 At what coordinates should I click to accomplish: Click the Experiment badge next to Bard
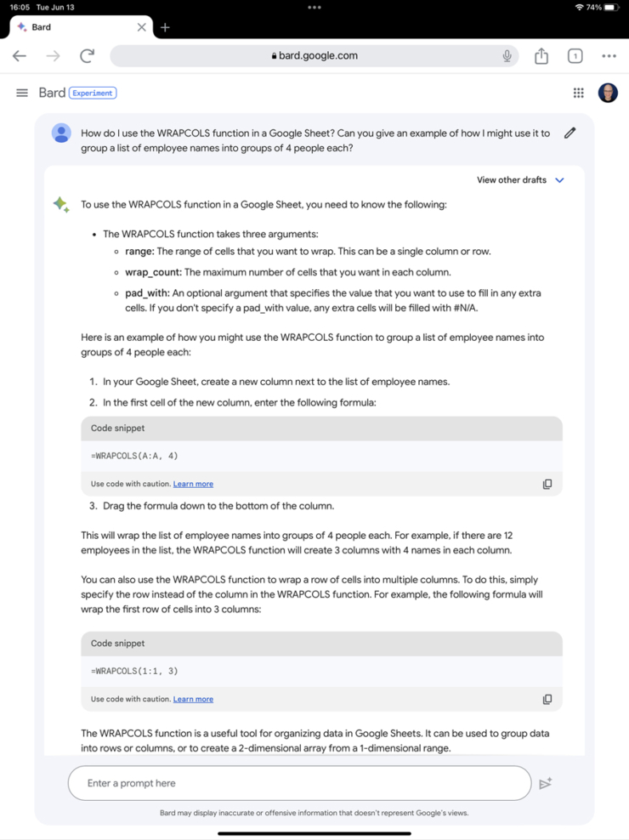point(92,93)
